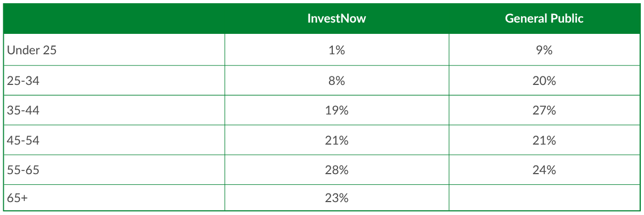Click the 20% General Public cell
The image size is (644, 215).
[x=544, y=81]
